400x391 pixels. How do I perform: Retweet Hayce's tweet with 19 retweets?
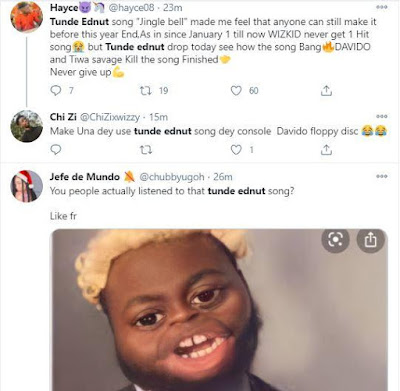point(145,91)
